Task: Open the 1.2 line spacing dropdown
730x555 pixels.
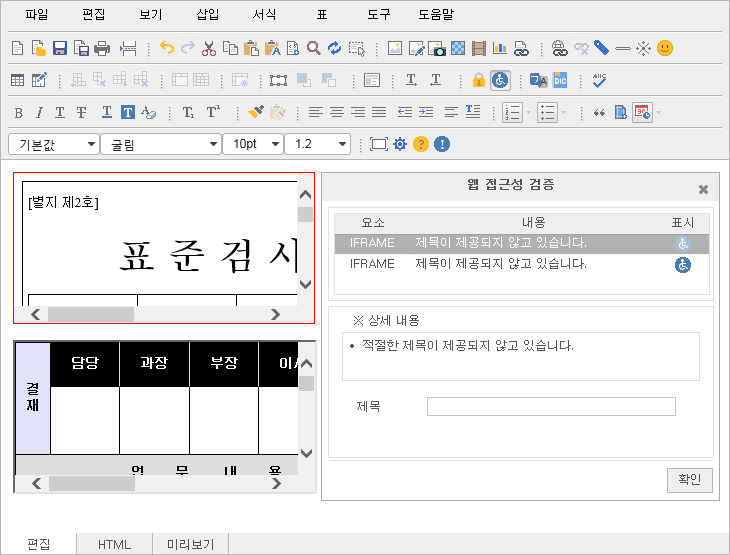Action: pyautogui.click(x=317, y=144)
